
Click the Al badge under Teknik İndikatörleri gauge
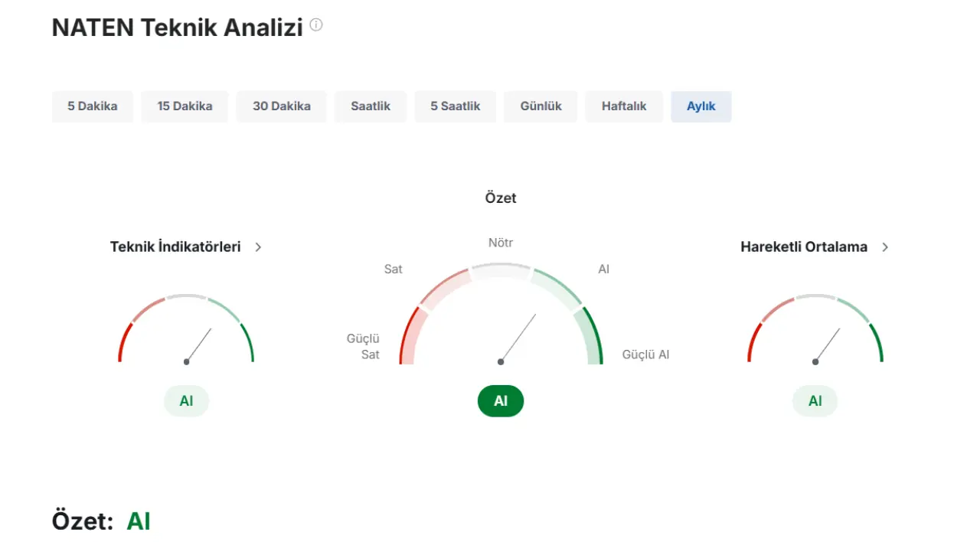point(186,401)
